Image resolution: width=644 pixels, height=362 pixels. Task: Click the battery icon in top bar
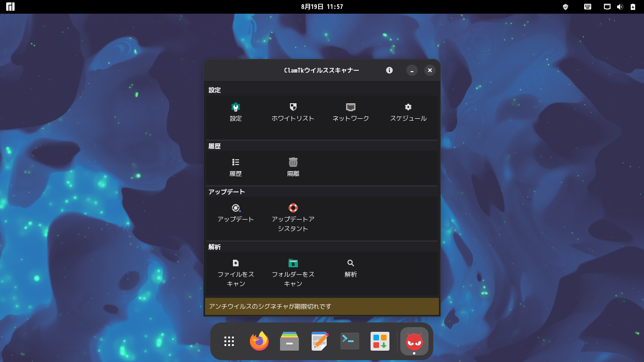(633, 7)
